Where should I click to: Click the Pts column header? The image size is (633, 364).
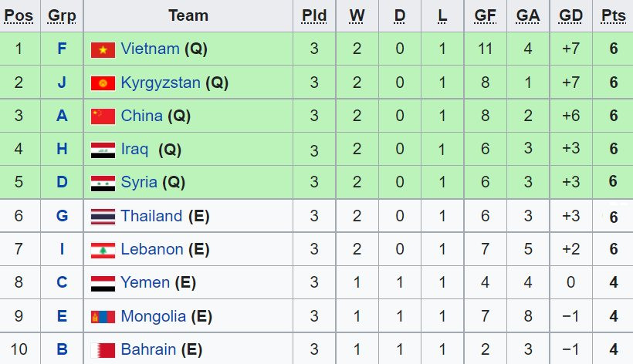[614, 15]
